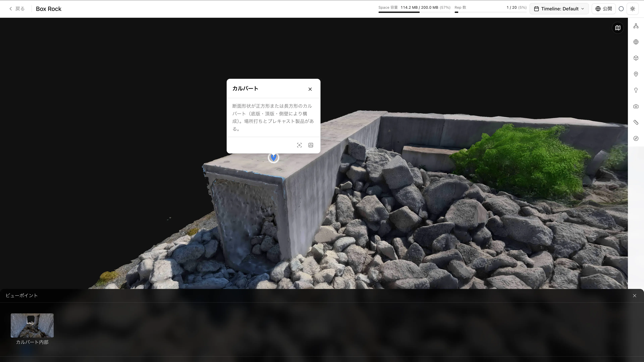Toggle the circle icon next to 公開
This screenshot has height=362, width=644.
pos(621,9)
